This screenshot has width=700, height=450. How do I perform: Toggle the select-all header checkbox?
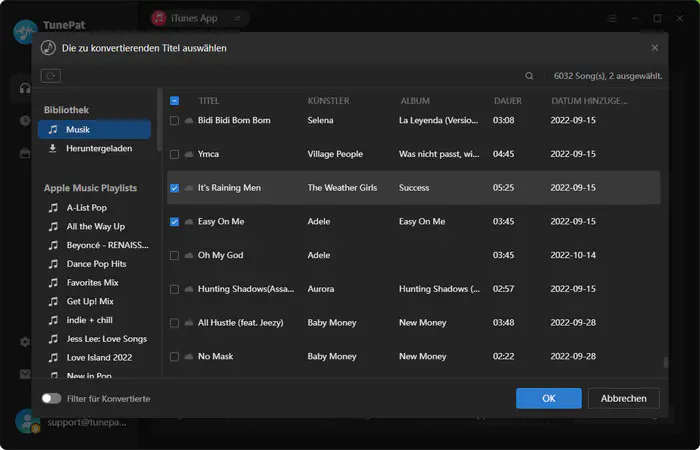tap(175, 101)
